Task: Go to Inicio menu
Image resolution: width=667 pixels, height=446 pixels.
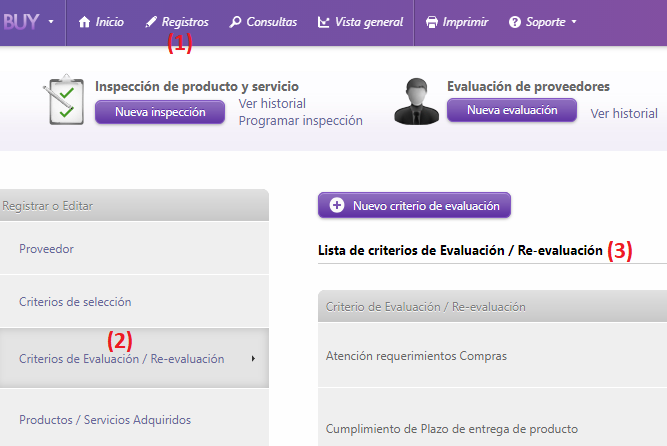Action: [109, 22]
